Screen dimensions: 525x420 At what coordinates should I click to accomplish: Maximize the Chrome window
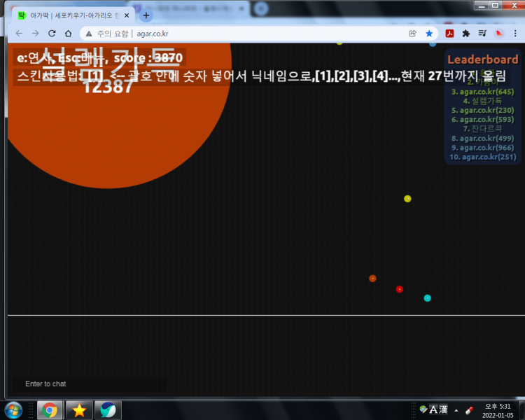tap(495, 5)
